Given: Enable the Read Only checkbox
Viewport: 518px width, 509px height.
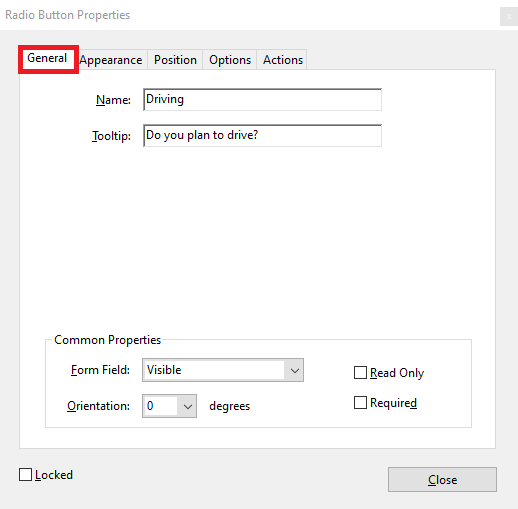Looking at the screenshot, I should click(360, 373).
